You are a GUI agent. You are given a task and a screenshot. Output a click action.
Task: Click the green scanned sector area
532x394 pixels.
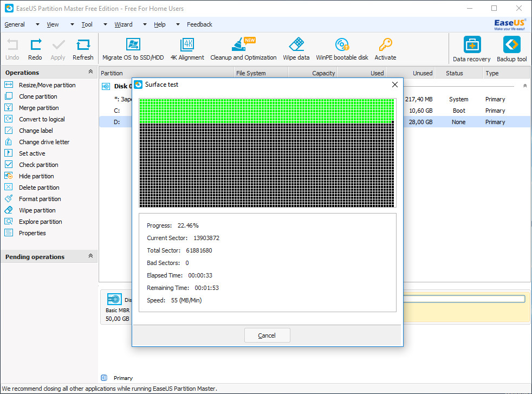click(267, 111)
